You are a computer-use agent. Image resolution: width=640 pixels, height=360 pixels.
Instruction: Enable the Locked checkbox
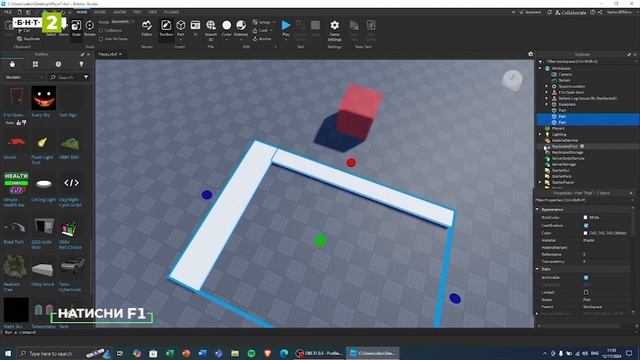(586, 292)
